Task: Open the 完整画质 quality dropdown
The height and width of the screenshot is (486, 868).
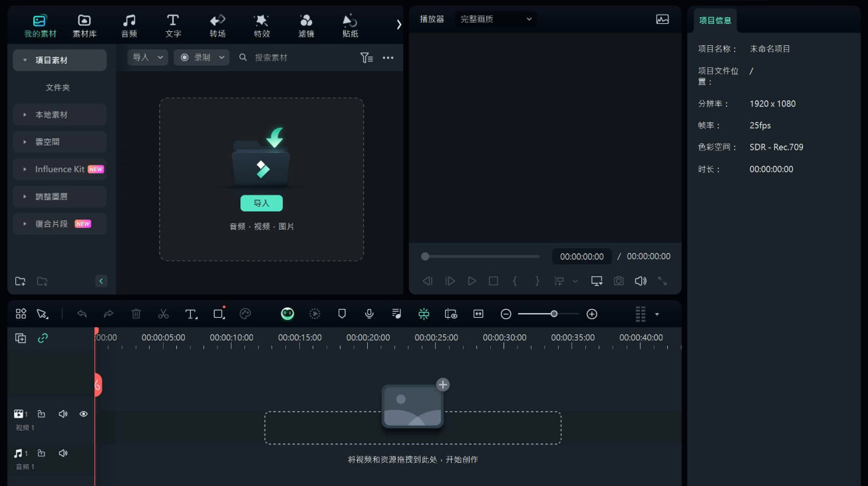Action: click(x=496, y=19)
